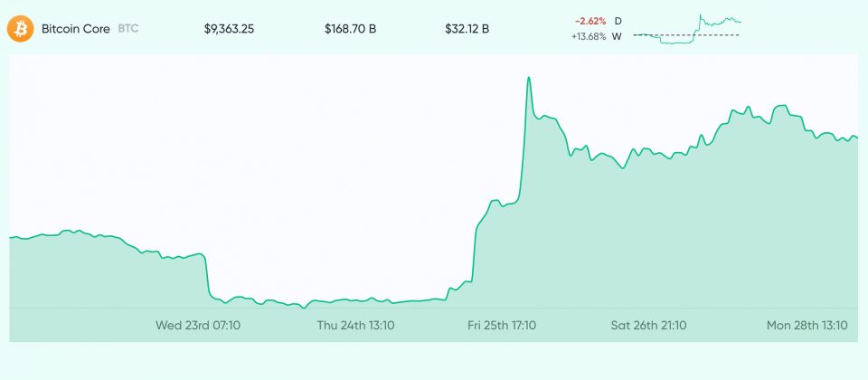Click the Sat 26th 21:10 axis label
Image resolution: width=868 pixels, height=380 pixels.
648,324
